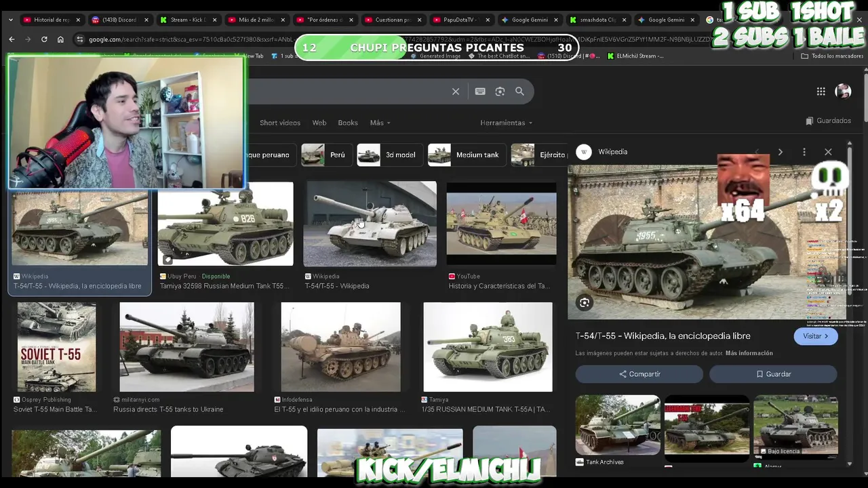
Task: Click the Lens icon on preview image
Action: (585, 303)
